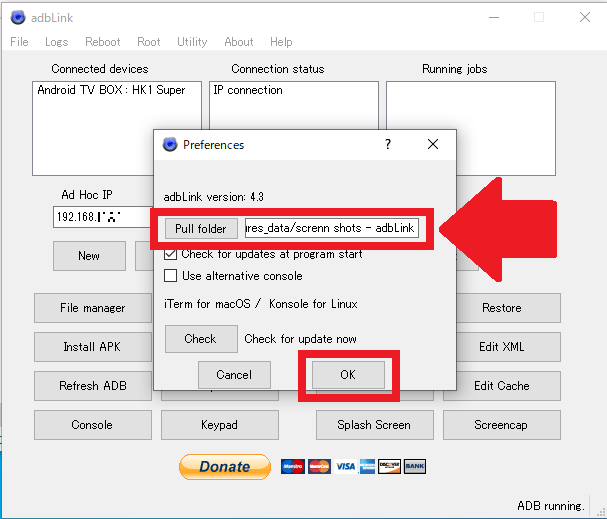This screenshot has height=519, width=607.
Task: Confirm Preferences with OK
Action: (348, 375)
